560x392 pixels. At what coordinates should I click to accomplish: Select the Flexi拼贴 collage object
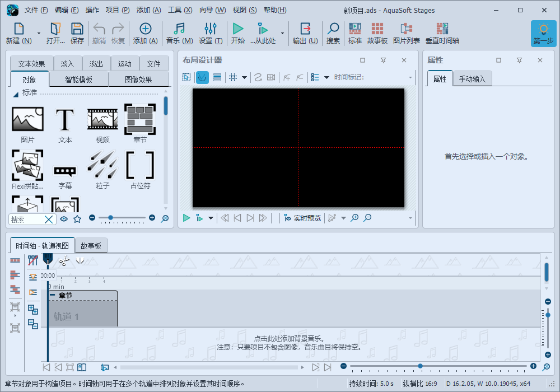point(27,170)
